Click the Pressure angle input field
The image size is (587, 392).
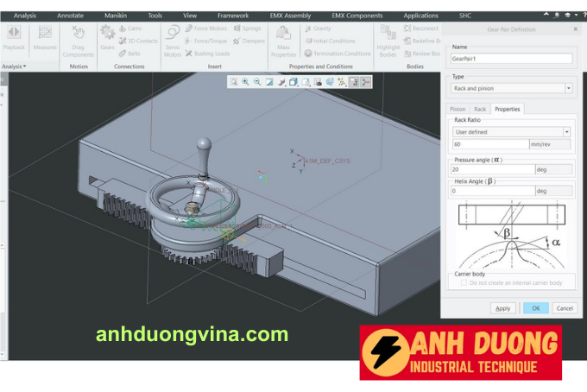(x=493, y=169)
